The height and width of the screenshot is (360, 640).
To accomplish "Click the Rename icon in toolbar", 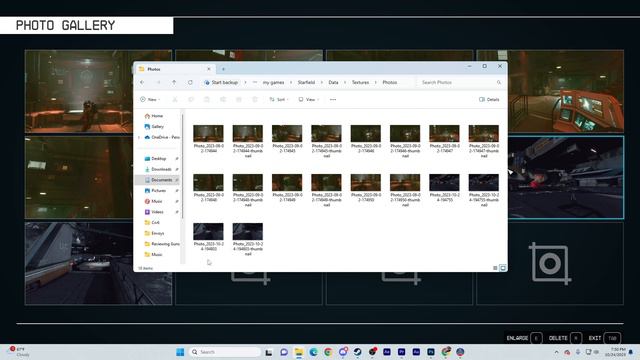I will pyautogui.click(x=223, y=100).
